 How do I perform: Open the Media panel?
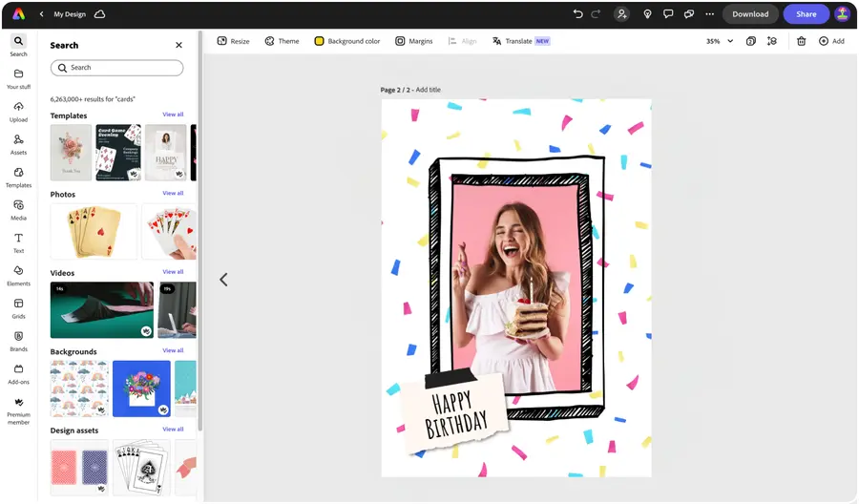coord(19,210)
